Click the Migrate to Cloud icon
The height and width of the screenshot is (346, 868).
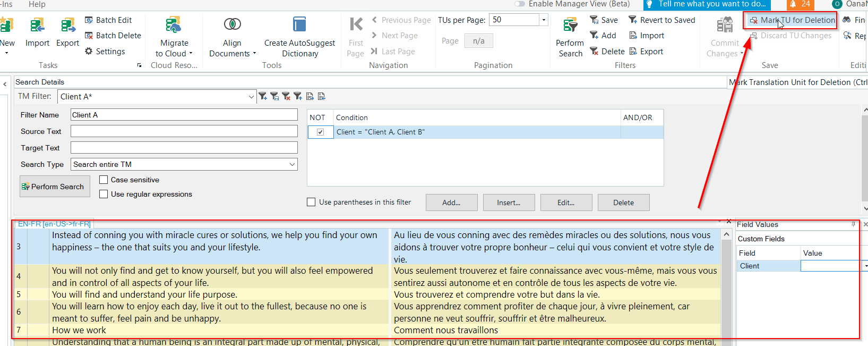click(174, 25)
